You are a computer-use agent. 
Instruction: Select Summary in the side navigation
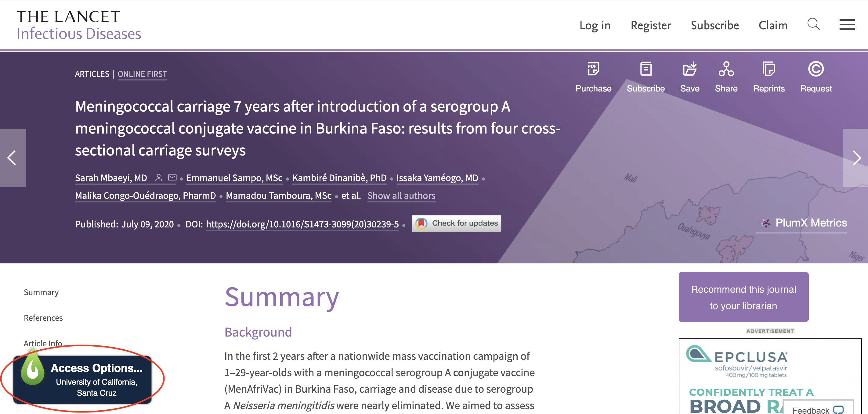point(41,292)
